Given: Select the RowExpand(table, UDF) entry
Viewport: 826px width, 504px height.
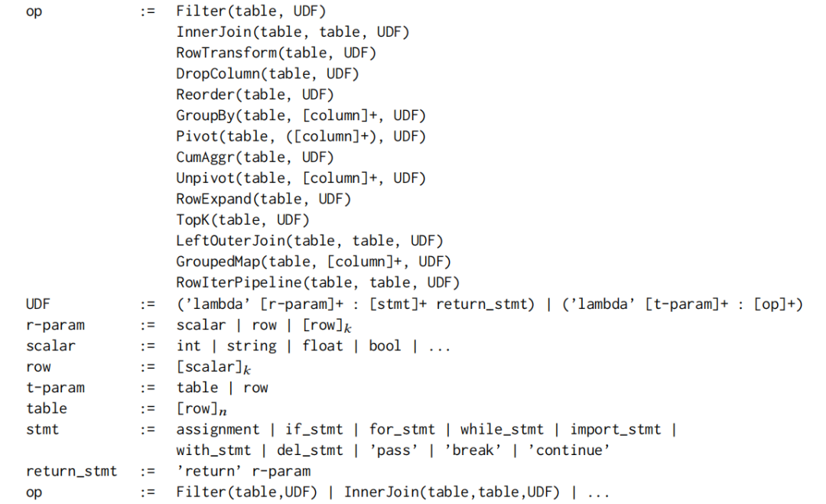Looking at the screenshot, I should pos(263,199).
